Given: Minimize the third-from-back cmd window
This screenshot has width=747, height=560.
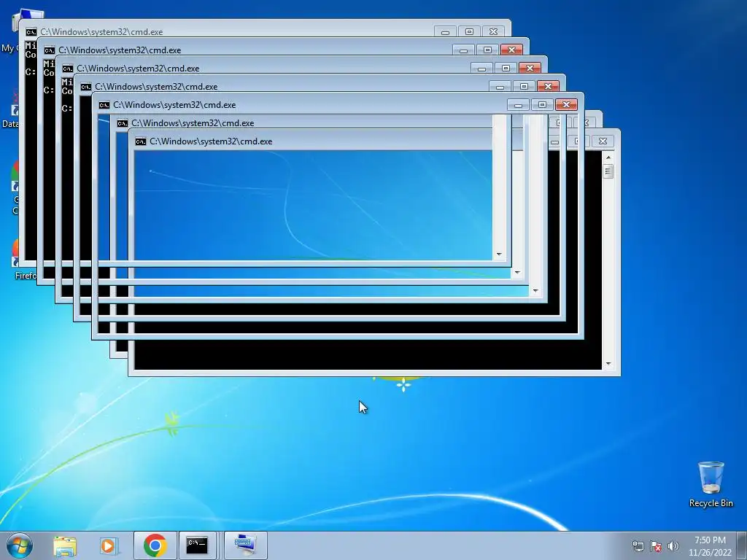Looking at the screenshot, I should point(481,68).
